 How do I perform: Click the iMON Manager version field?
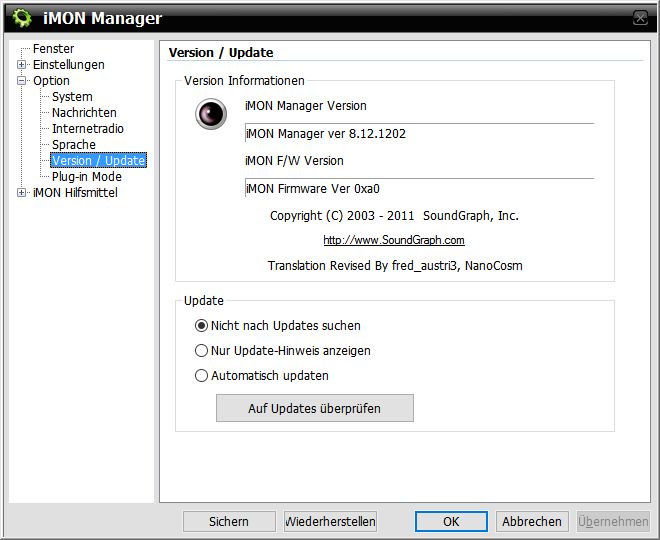click(419, 134)
